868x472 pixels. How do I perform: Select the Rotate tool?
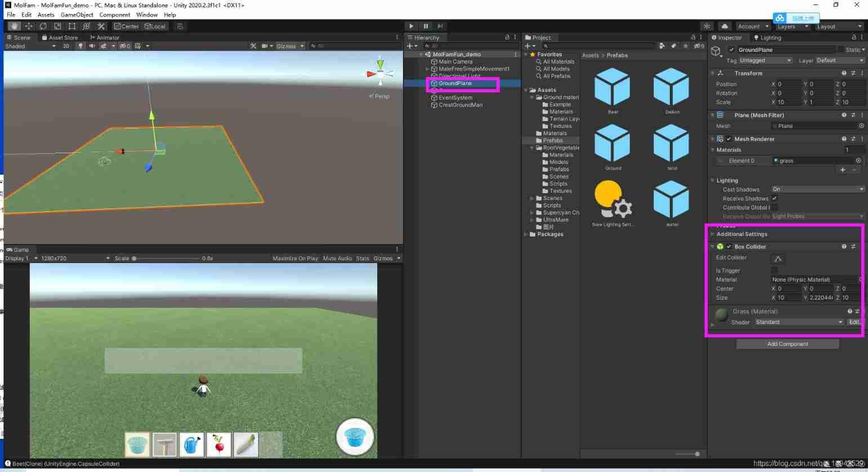tap(43, 26)
